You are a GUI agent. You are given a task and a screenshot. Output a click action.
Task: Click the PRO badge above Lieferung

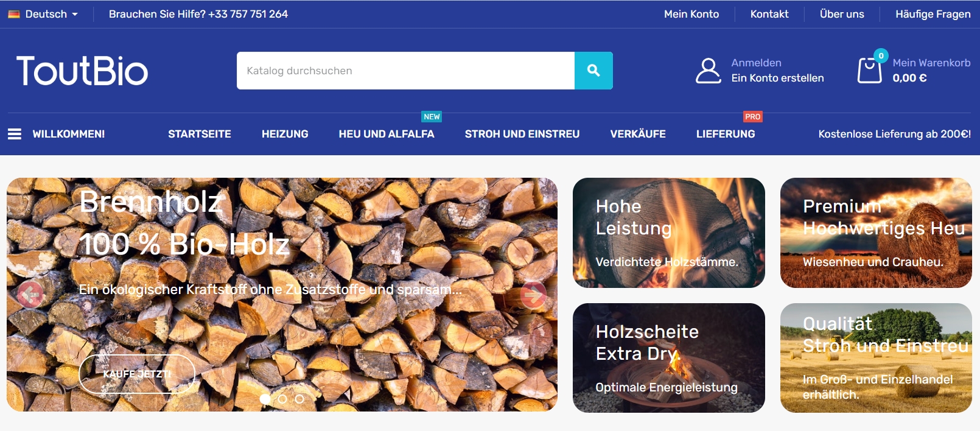tap(753, 117)
